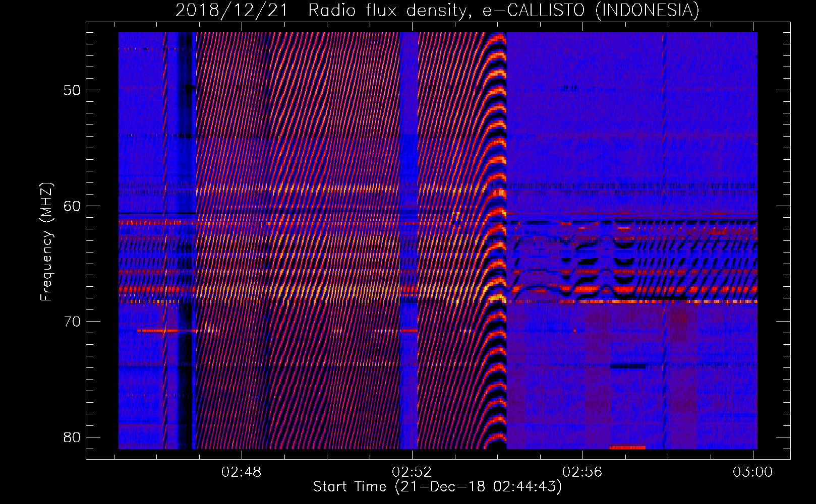Screen dimensions: 816x504
Task: Click the 80 frequency tick label
Action: coord(72,437)
